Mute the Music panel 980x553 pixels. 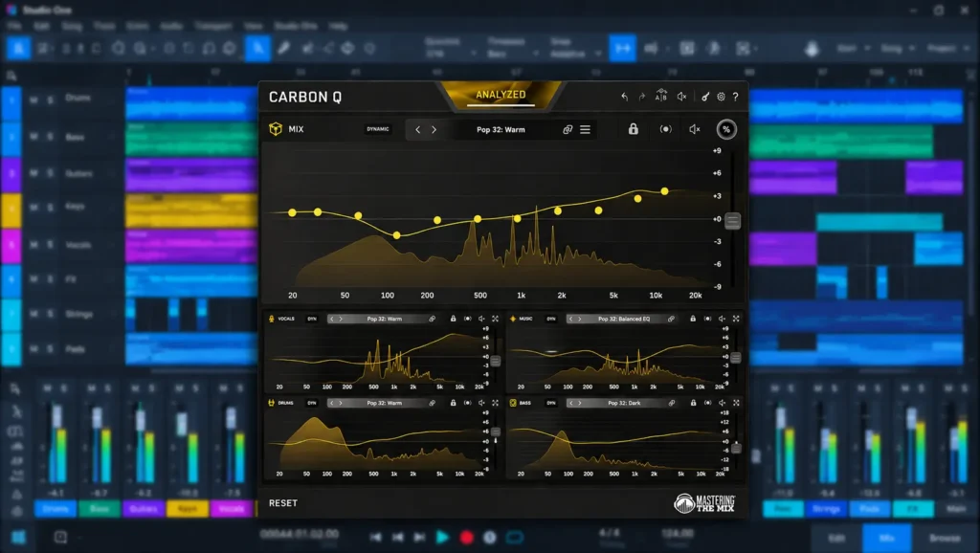(722, 319)
